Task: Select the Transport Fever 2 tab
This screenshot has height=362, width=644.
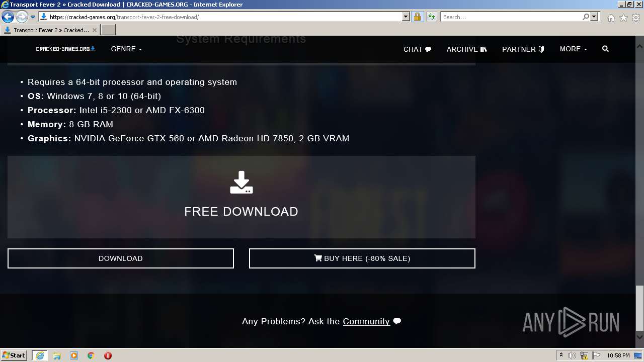Action: coord(49,30)
